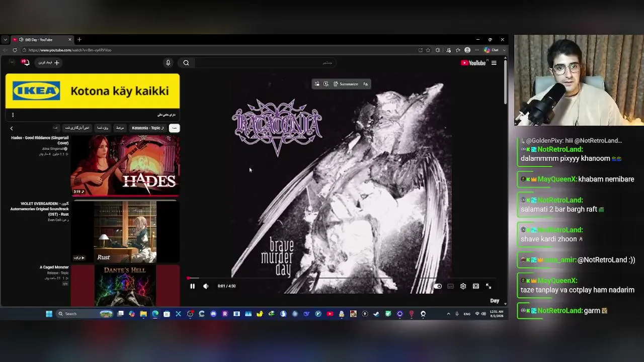Open YouTube hamburger guide menu
644x362 pixels.
coord(494,63)
